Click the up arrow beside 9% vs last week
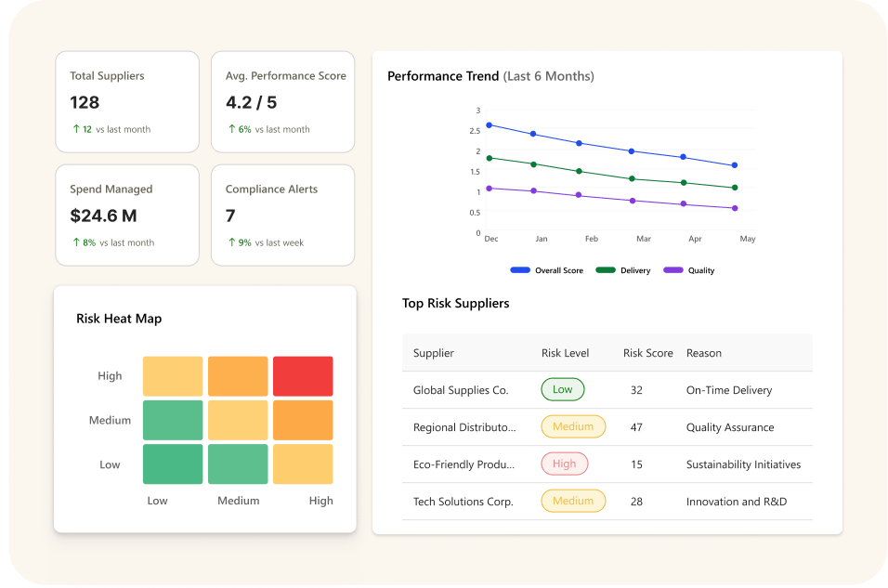 coord(231,242)
